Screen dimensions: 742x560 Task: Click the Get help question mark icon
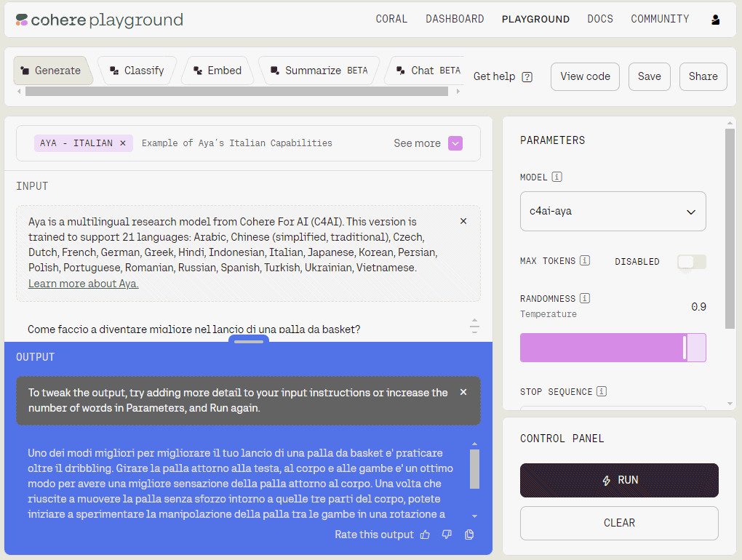527,76
